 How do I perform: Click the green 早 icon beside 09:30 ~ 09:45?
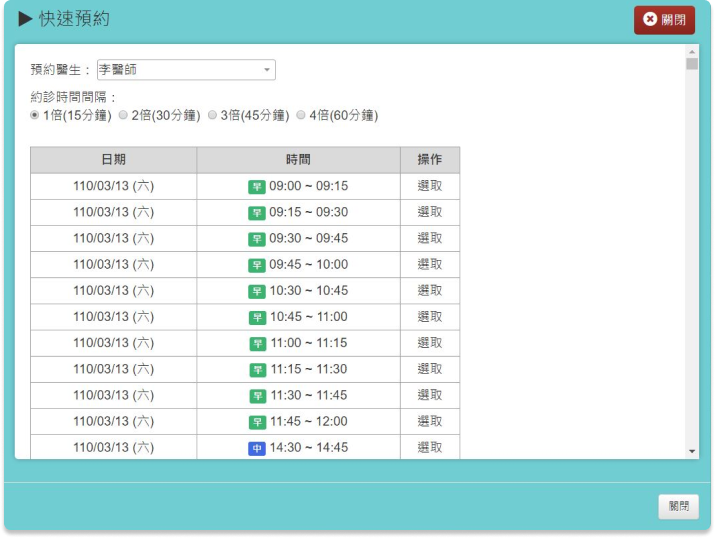point(257,239)
